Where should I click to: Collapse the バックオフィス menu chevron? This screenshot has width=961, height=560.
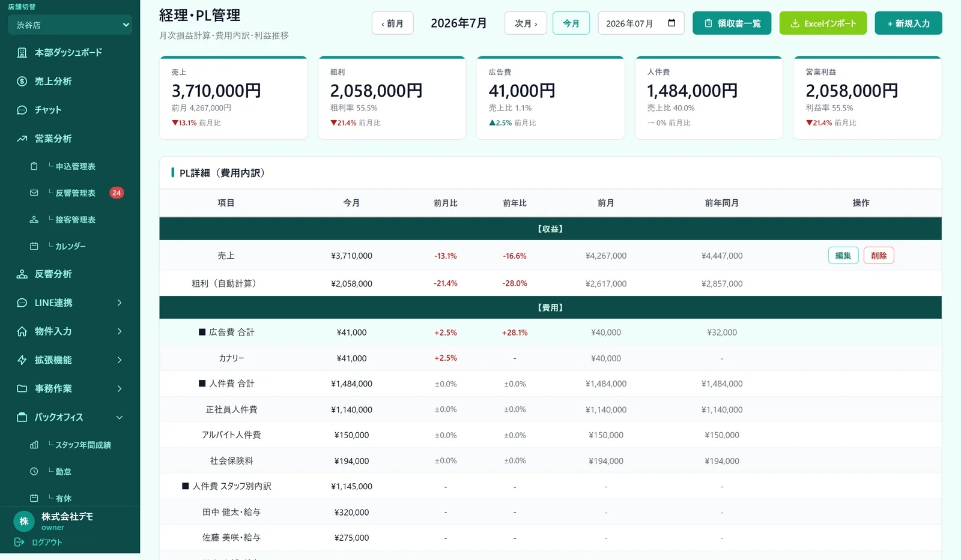pyautogui.click(x=120, y=417)
